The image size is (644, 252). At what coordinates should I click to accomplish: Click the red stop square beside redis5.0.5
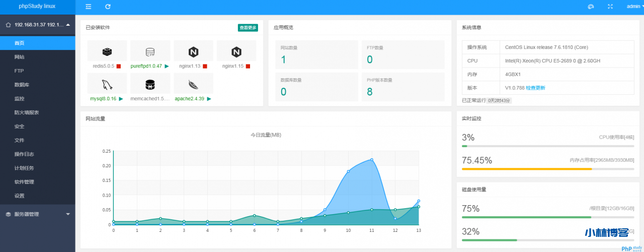tap(119, 66)
